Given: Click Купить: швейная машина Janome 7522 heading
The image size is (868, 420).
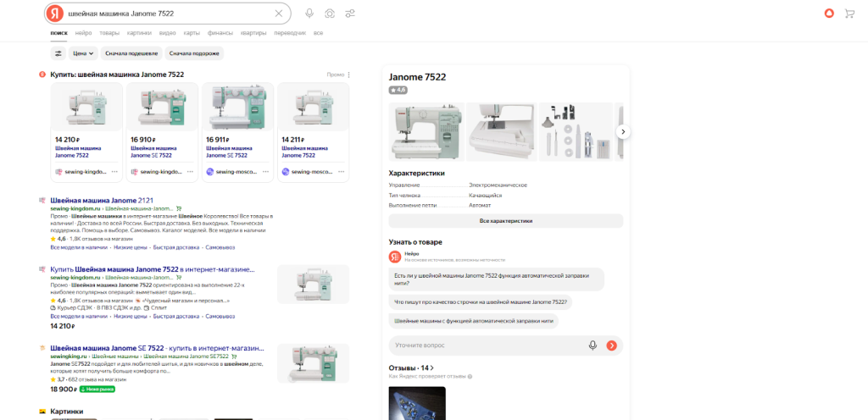Looking at the screenshot, I should 117,75.
